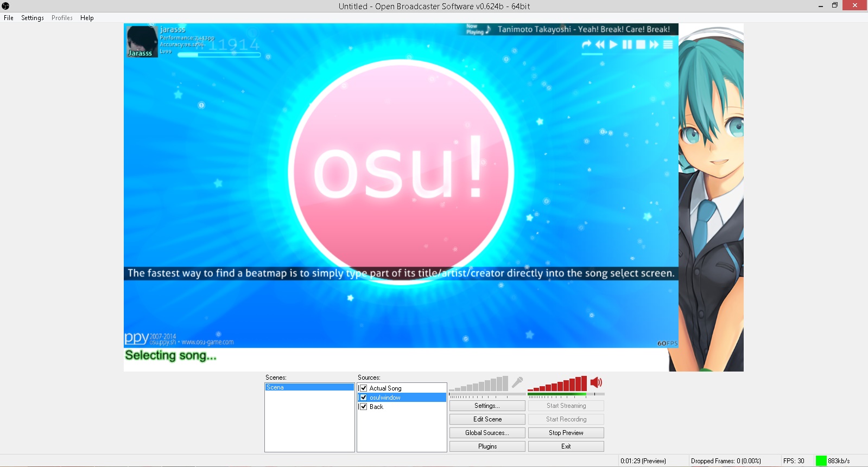Click the Exit button
Viewport: 868px width, 467px height.
[566, 446]
